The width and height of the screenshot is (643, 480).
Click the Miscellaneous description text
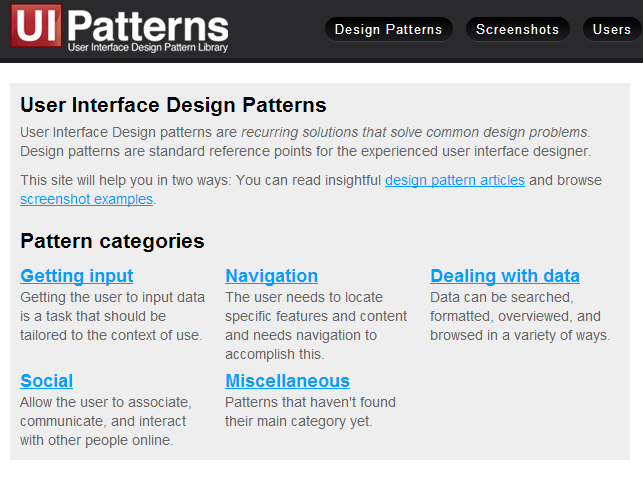click(310, 412)
